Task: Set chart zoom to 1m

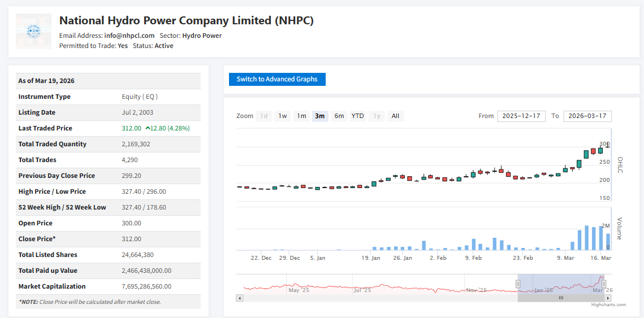Action: pos(301,116)
